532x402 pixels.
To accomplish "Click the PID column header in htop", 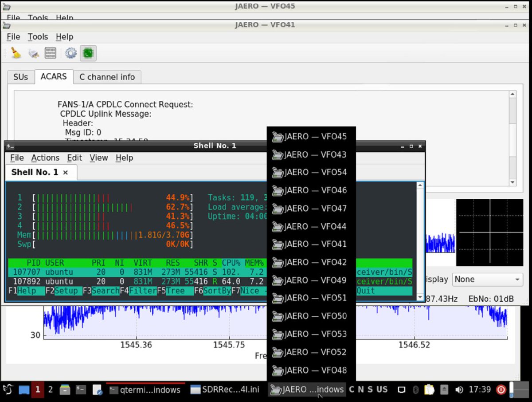I will [34, 263].
